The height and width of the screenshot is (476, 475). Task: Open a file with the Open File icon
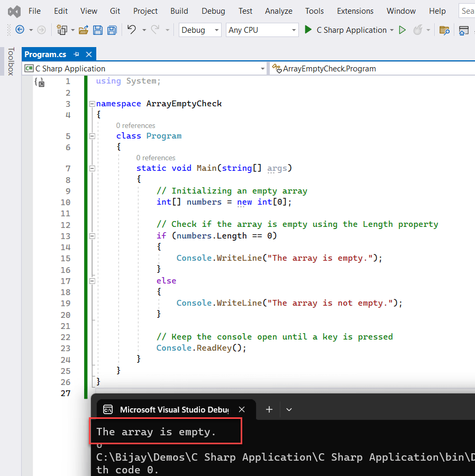84,30
